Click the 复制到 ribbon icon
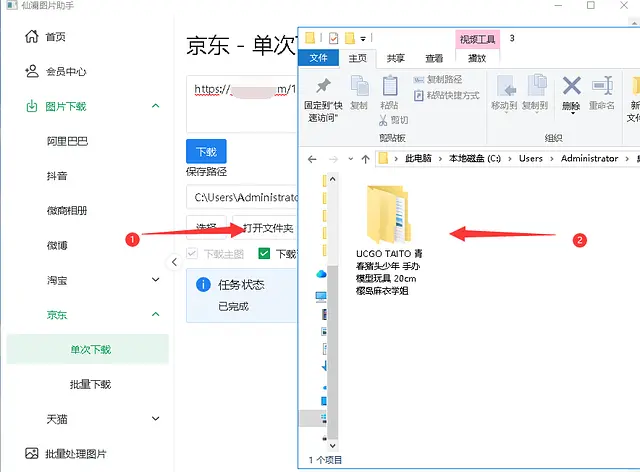 coord(537,85)
